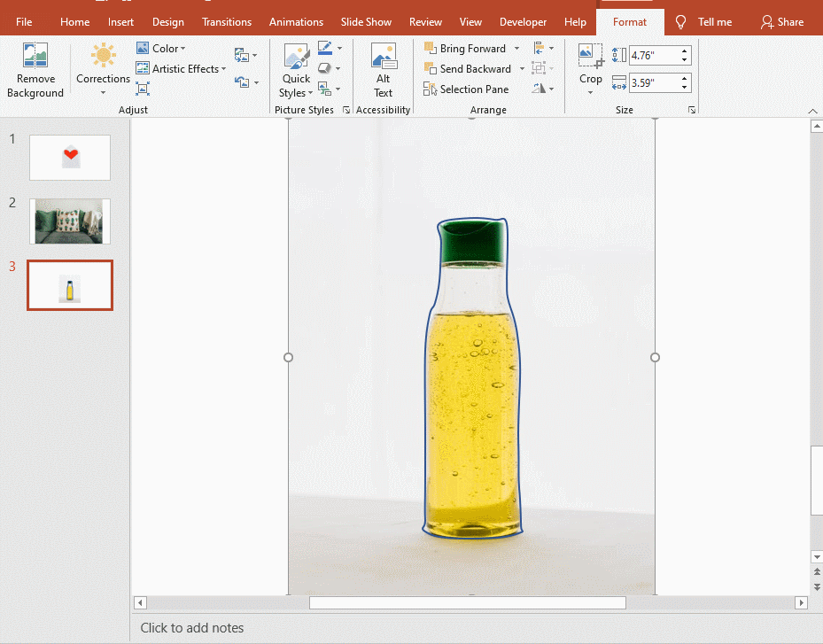The height and width of the screenshot is (644, 823).
Task: Increase the Shape Height with up stepper
Action: pos(685,50)
